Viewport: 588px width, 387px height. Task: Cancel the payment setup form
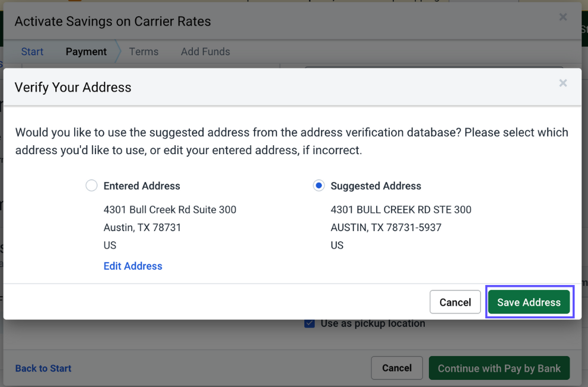pos(396,368)
